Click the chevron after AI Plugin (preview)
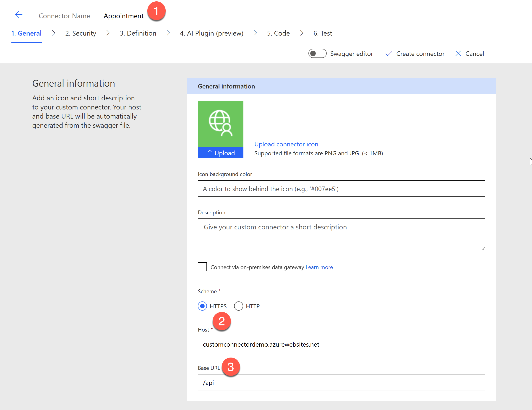Image resolution: width=532 pixels, height=410 pixels. pyautogui.click(x=255, y=33)
